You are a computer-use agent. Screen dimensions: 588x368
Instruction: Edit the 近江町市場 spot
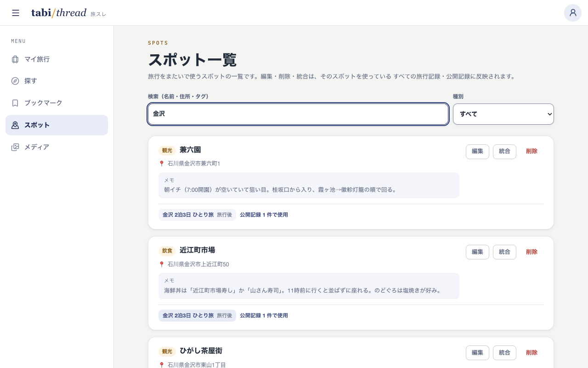[477, 252]
